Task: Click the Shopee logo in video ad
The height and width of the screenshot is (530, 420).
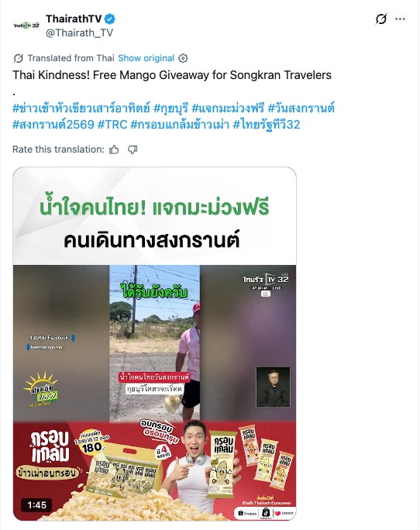Action: tap(247, 513)
